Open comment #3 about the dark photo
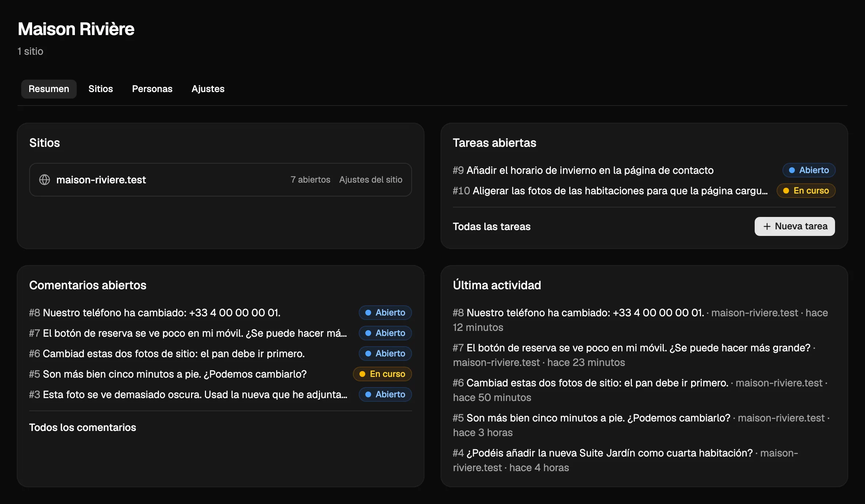865x504 pixels. [188, 394]
